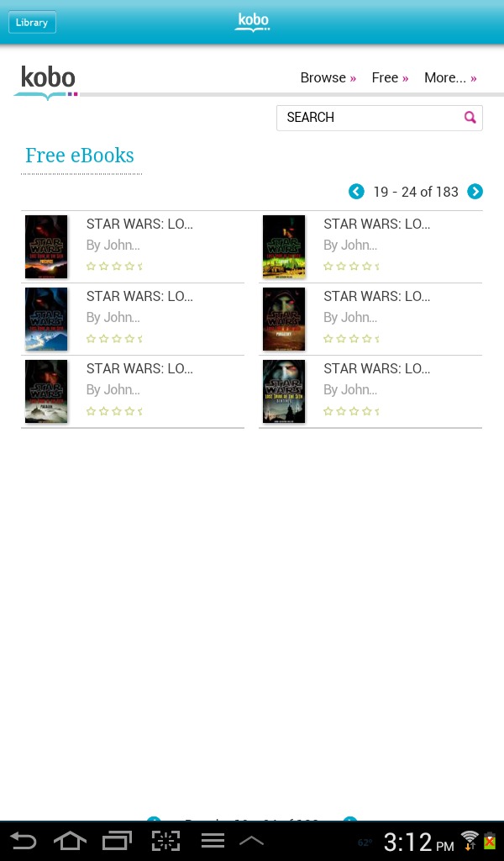This screenshot has width=504, height=861.
Task: Go to next page arrow near 183
Action: [475, 192]
